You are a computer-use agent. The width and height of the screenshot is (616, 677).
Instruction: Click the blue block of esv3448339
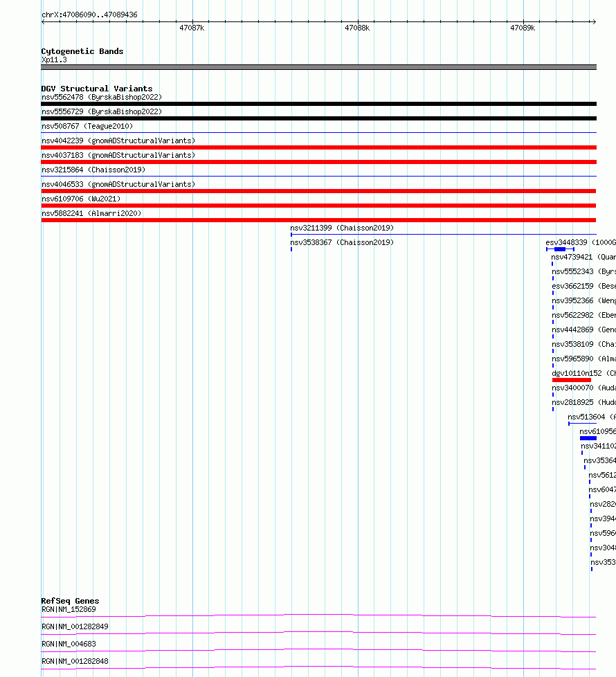point(560,249)
